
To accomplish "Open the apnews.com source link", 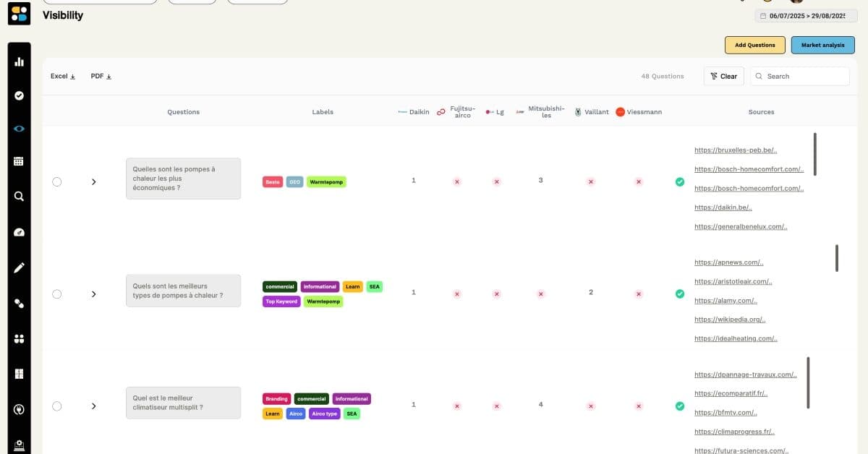I will tap(728, 262).
